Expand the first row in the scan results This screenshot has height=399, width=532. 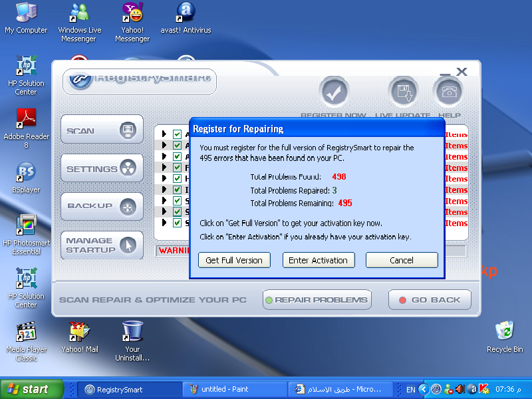tap(164, 134)
